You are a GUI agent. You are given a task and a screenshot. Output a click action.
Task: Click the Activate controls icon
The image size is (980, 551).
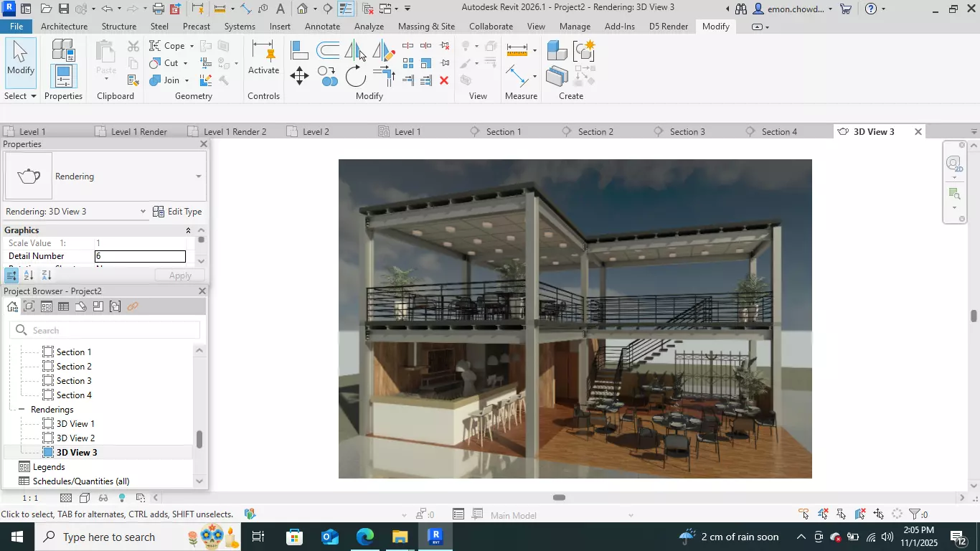[263, 57]
